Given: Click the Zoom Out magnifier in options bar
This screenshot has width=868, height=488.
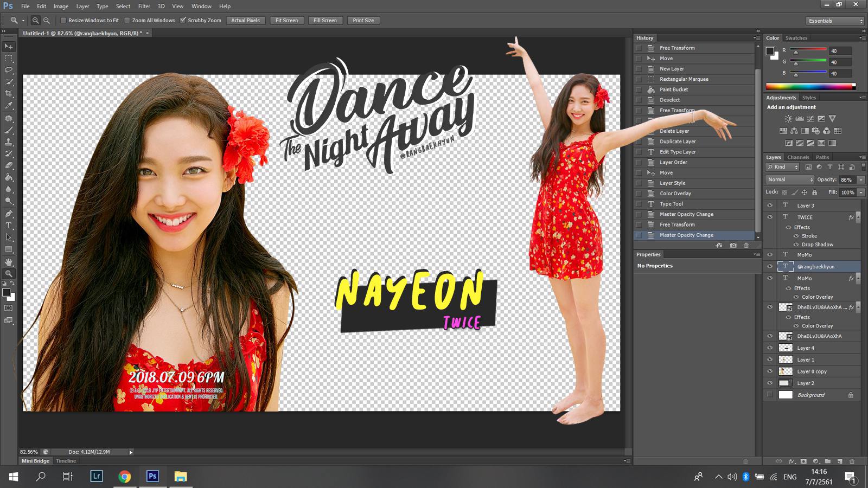Looking at the screenshot, I should [x=47, y=20].
